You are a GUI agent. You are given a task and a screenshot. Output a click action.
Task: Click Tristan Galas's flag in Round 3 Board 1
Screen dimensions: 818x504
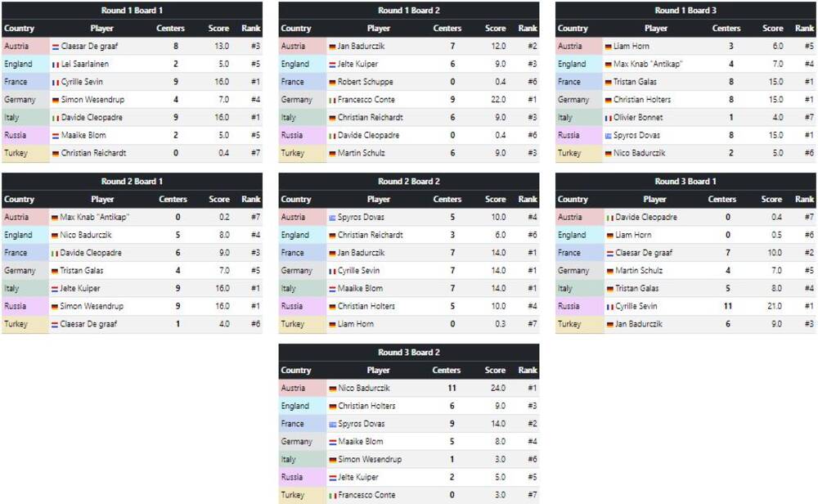coord(609,289)
